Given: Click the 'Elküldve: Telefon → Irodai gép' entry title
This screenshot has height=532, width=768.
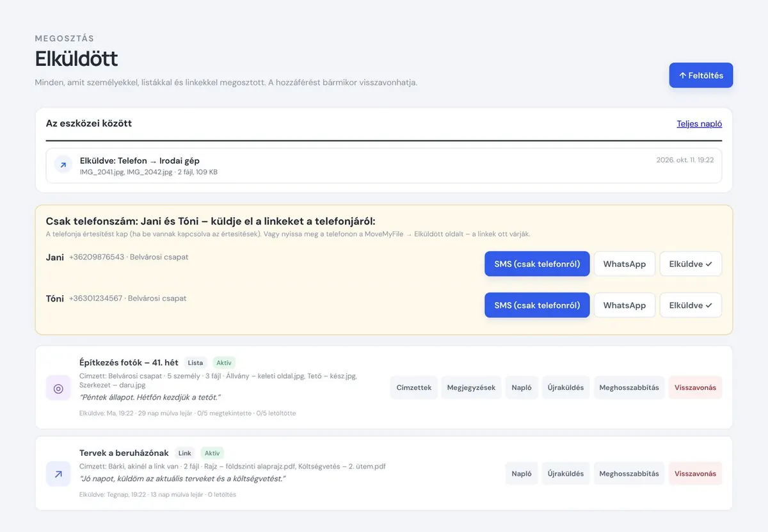Looking at the screenshot, I should [140, 161].
